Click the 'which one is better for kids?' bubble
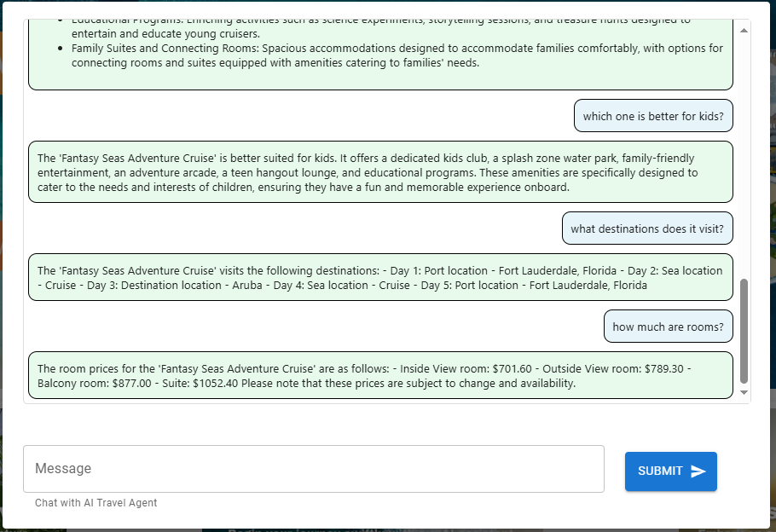Image resolution: width=776 pixels, height=532 pixels. point(652,115)
